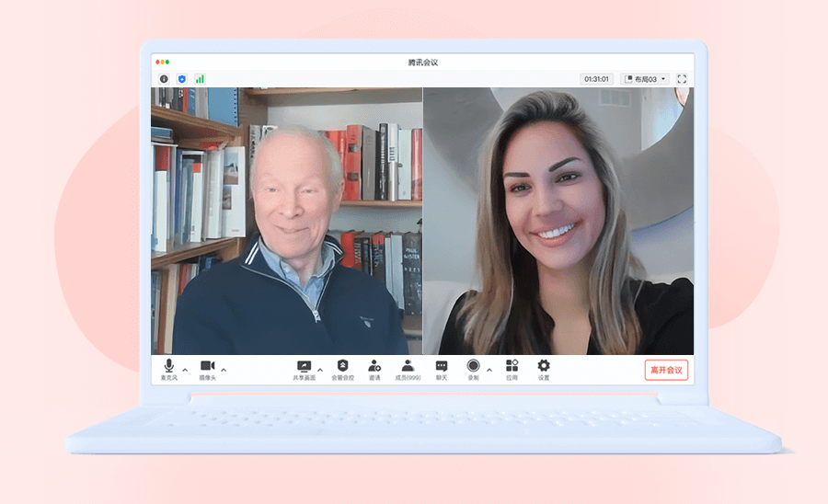Invite participants (邀请)
Viewport: 828px width, 504px height.
pos(374,370)
